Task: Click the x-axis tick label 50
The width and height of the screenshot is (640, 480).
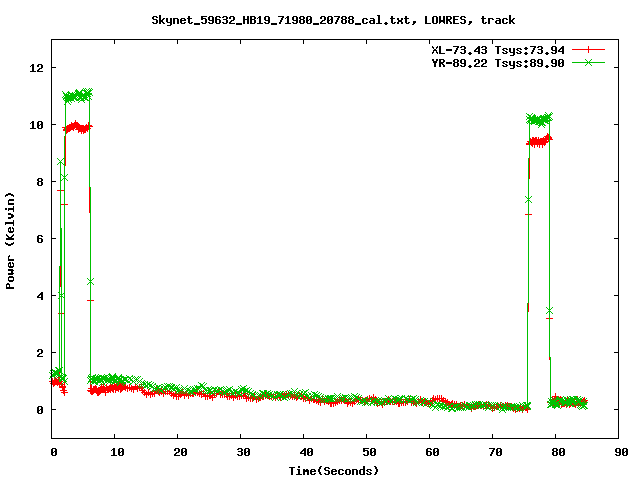Action: tap(369, 452)
